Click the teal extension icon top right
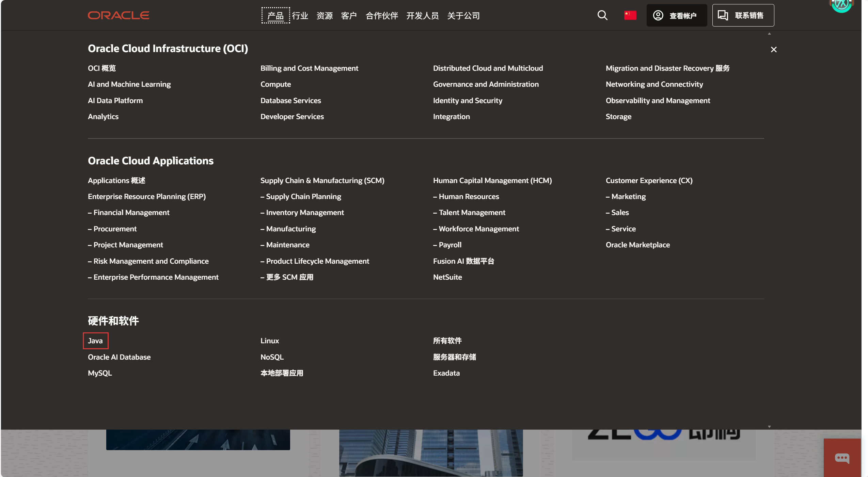This screenshot has width=868, height=477. click(841, 5)
